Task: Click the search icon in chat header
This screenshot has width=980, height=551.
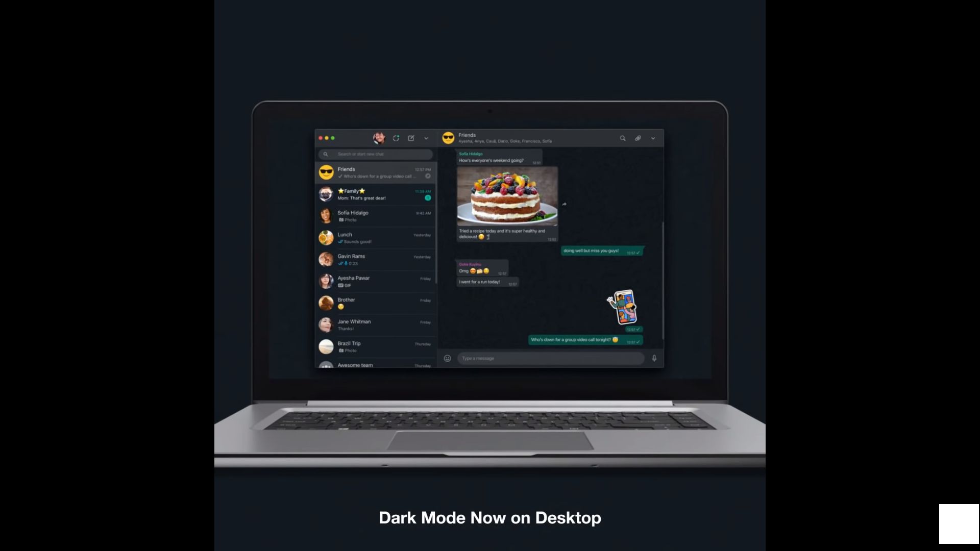Action: 622,138
